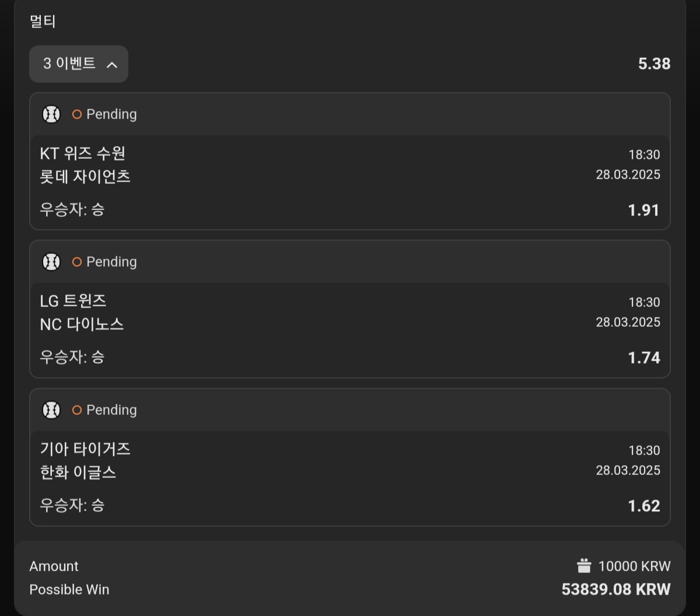Click the orange Pending circle on second event
Screen dimensions: 700x616
pos(77,262)
